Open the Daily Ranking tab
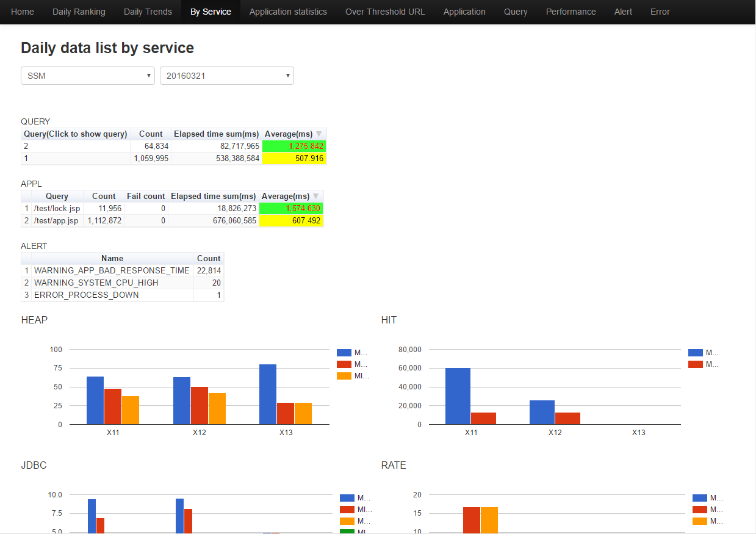Viewport: 756px width, 534px height. [79, 12]
